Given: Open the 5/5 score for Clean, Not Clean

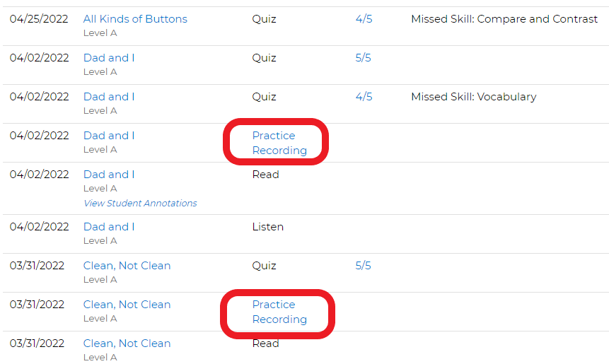Looking at the screenshot, I should pyautogui.click(x=363, y=266).
